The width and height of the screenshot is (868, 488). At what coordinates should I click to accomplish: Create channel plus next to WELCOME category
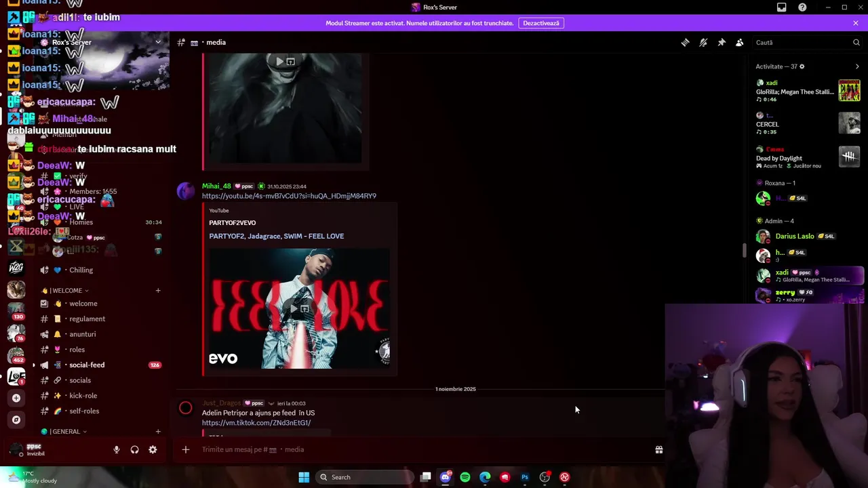pyautogui.click(x=158, y=291)
